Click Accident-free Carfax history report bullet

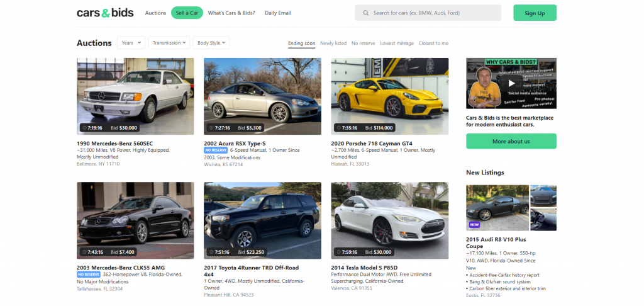(502, 275)
